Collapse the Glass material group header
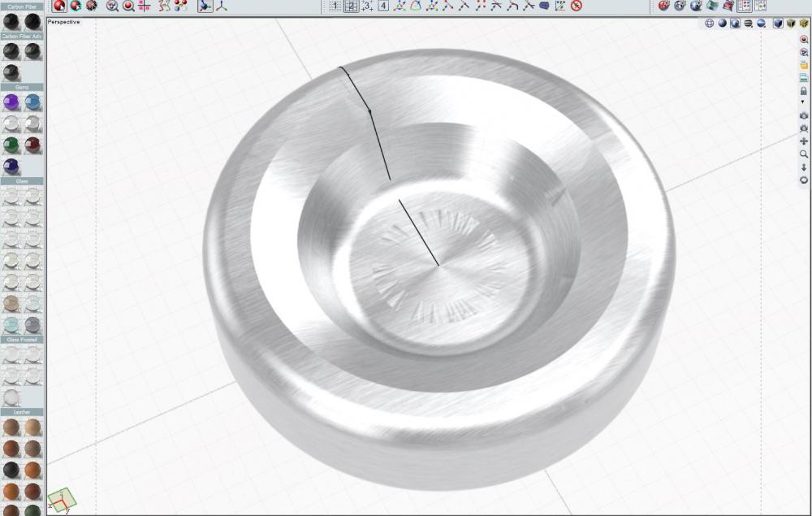Screen dimensions: 812x516 tap(22, 182)
